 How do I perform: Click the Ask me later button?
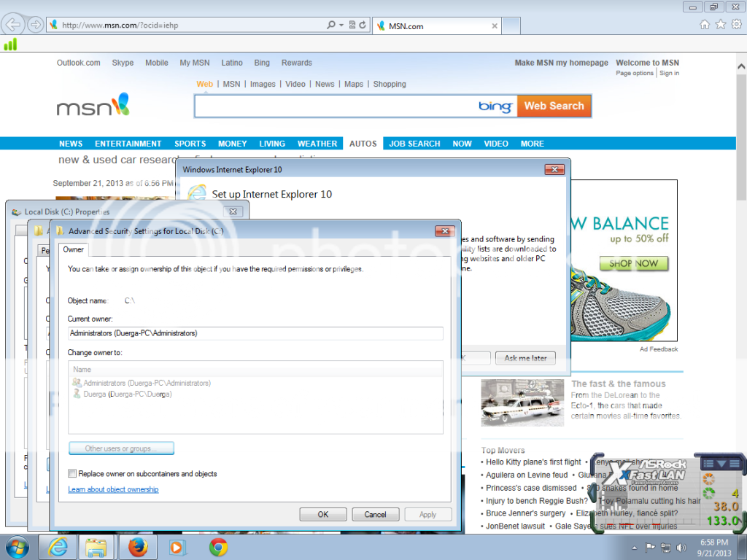525,358
